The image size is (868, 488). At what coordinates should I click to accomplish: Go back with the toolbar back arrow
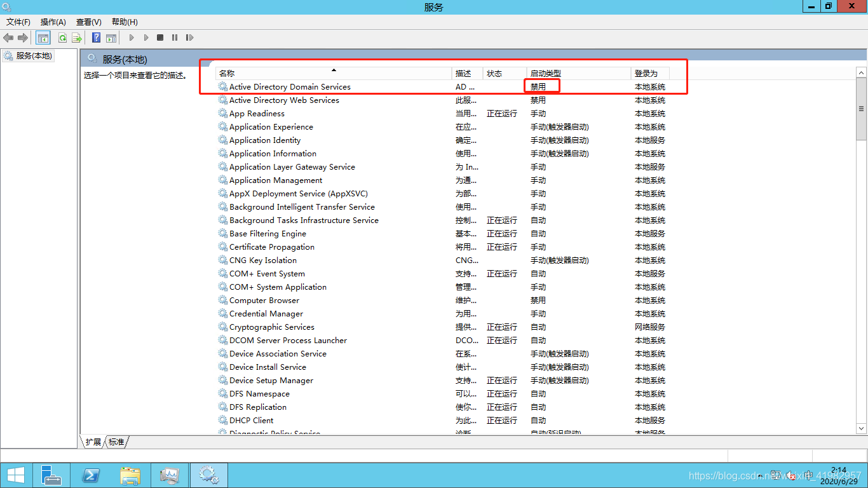tap(8, 38)
